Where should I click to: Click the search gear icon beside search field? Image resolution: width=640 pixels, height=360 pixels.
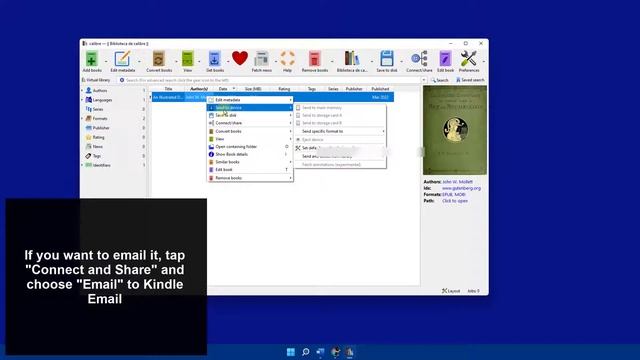[x=122, y=80]
